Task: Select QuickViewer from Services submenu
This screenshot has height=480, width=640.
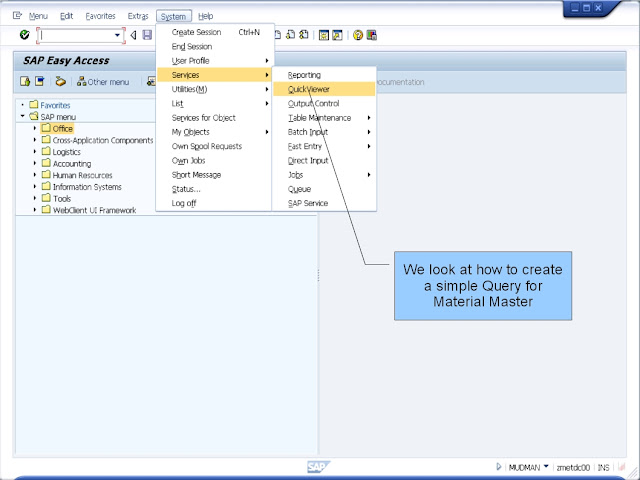Action: tap(324, 89)
